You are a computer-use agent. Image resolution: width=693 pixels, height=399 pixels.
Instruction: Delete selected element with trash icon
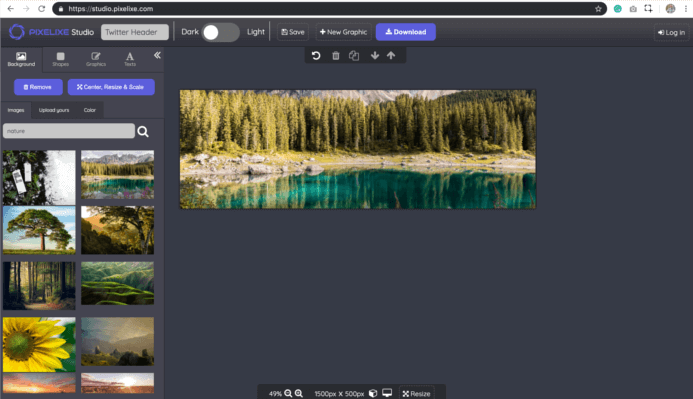[335, 56]
